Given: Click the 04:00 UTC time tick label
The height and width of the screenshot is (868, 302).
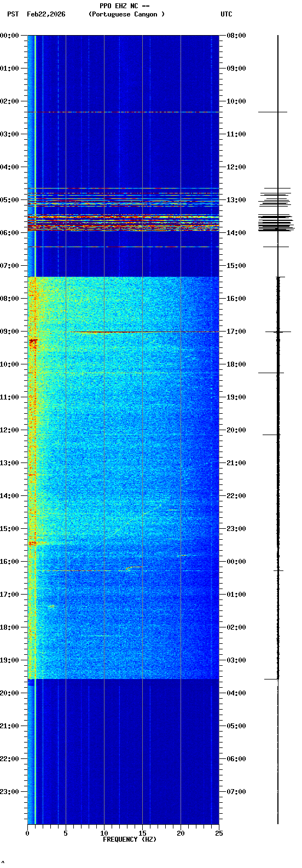Looking at the screenshot, I should pyautogui.click(x=236, y=693).
